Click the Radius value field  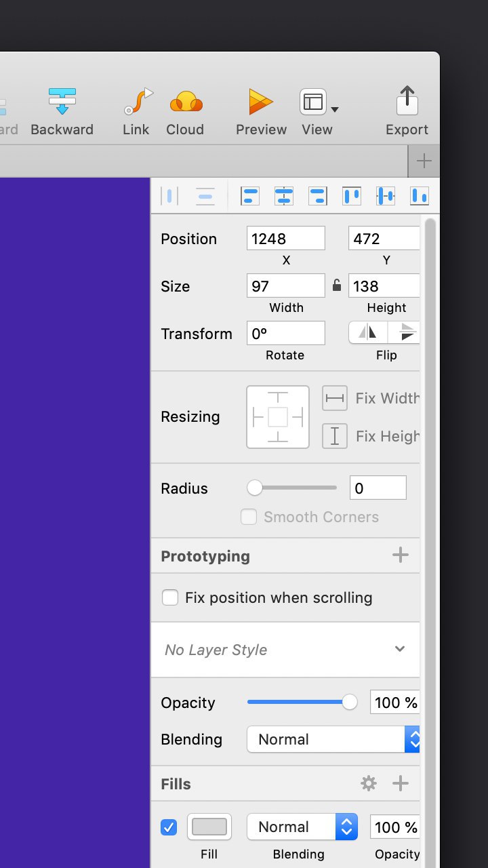click(x=378, y=488)
